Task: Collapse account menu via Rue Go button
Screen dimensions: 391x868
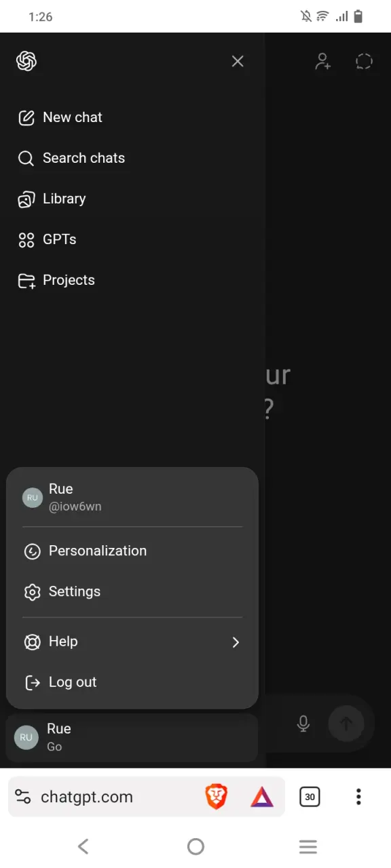Action: [x=132, y=737]
